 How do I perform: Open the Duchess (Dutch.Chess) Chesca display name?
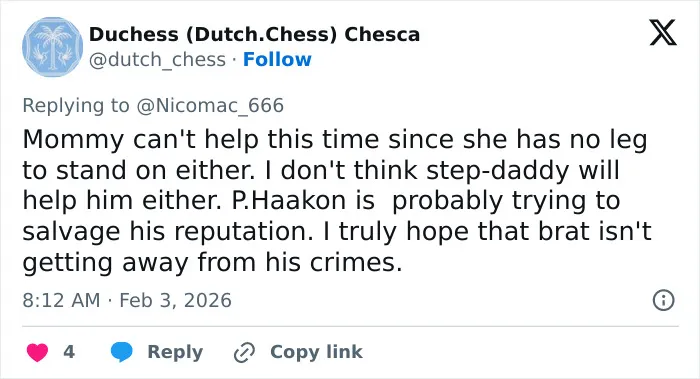pos(254,34)
